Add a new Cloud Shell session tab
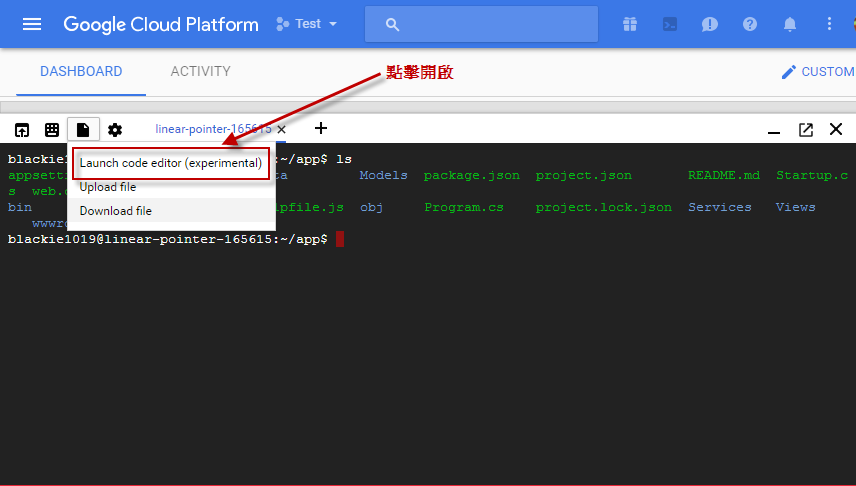 click(x=320, y=128)
